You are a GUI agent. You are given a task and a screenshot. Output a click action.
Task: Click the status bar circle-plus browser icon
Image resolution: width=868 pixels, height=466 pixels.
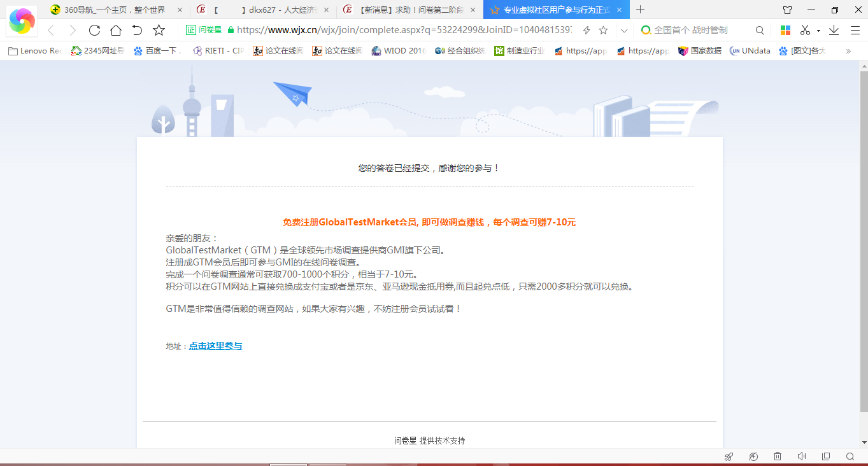(753, 456)
